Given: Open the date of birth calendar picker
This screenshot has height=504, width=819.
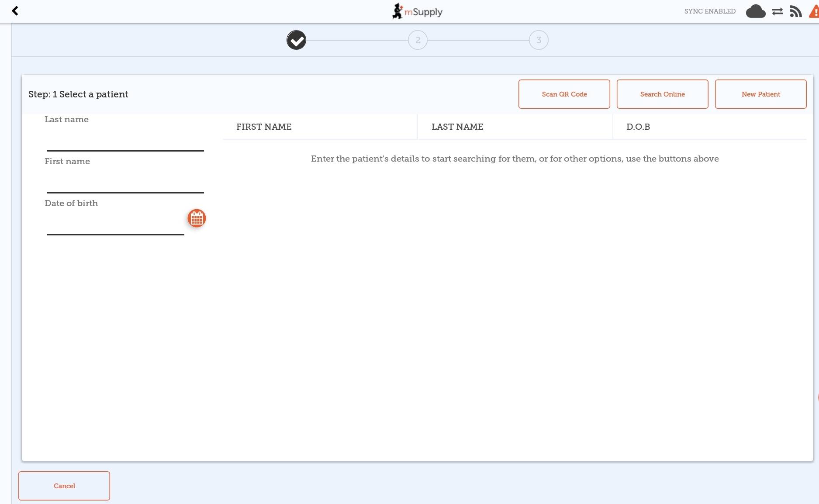Looking at the screenshot, I should tap(197, 218).
